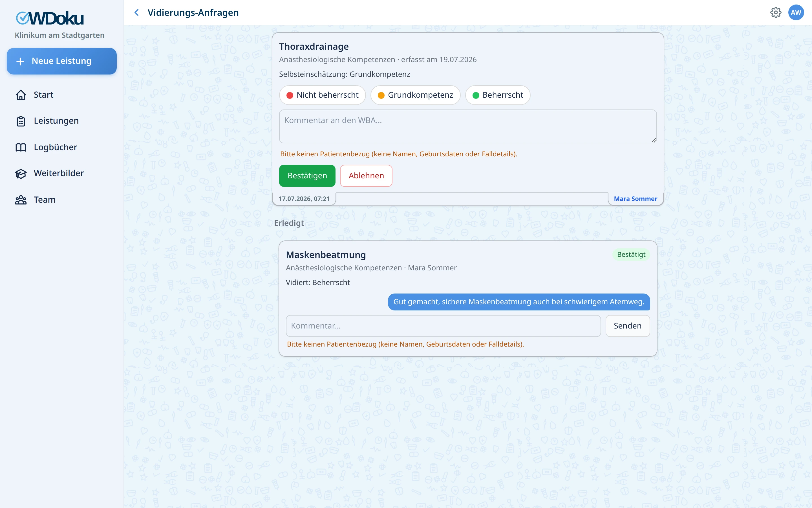Click the Thoraxdrainage title
This screenshot has width=812, height=508.
pos(314,47)
